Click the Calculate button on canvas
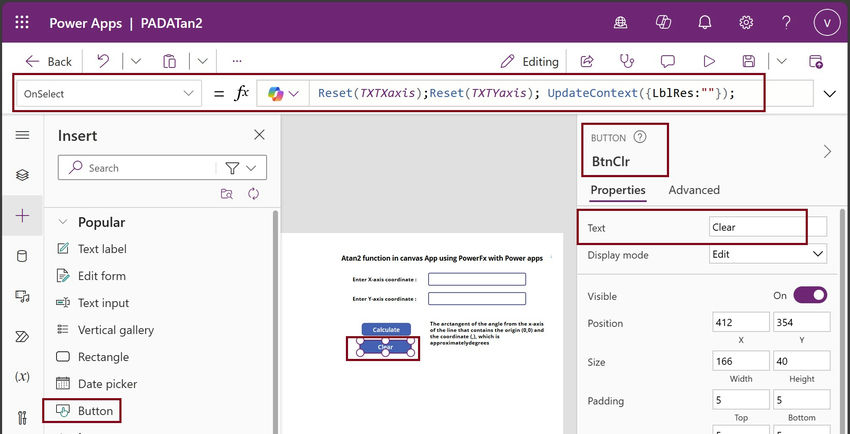The width and height of the screenshot is (850, 434). (x=386, y=329)
